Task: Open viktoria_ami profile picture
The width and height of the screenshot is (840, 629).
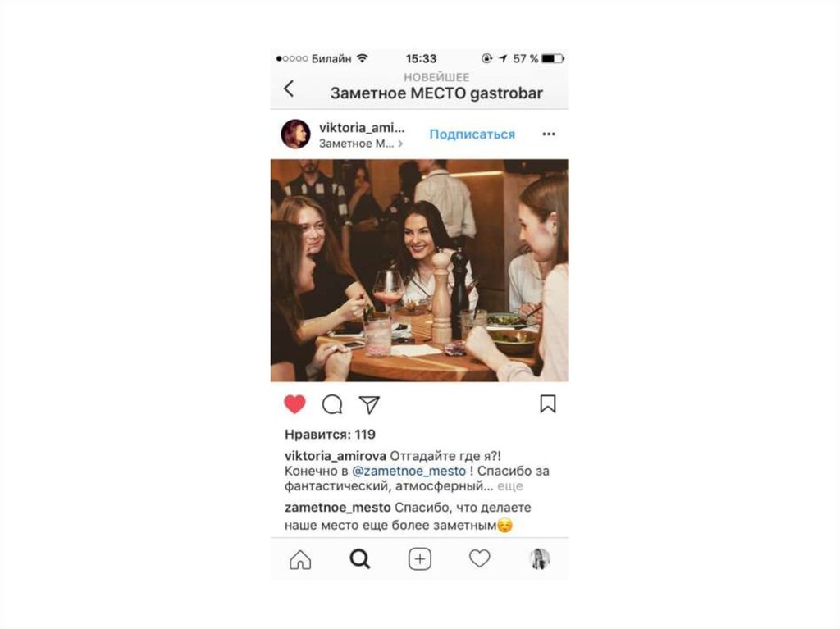Action: click(x=295, y=134)
